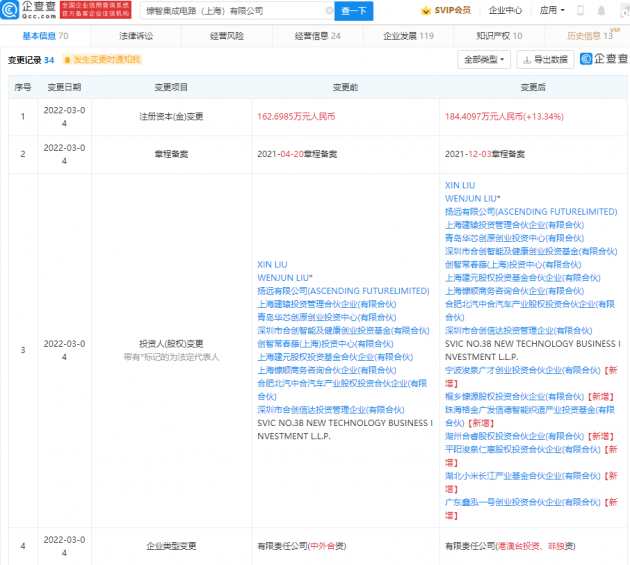Switch to 知识产权 tab

(499, 36)
